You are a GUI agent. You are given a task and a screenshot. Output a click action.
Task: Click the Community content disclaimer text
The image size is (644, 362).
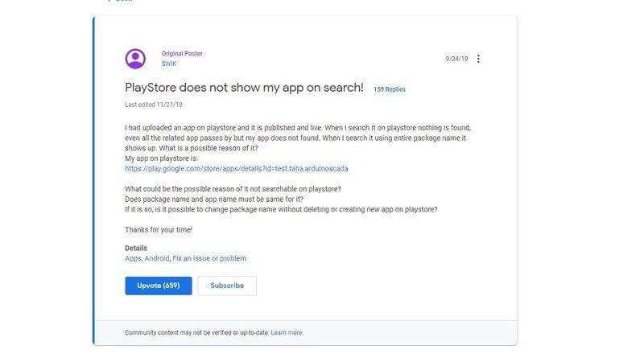[197, 332]
